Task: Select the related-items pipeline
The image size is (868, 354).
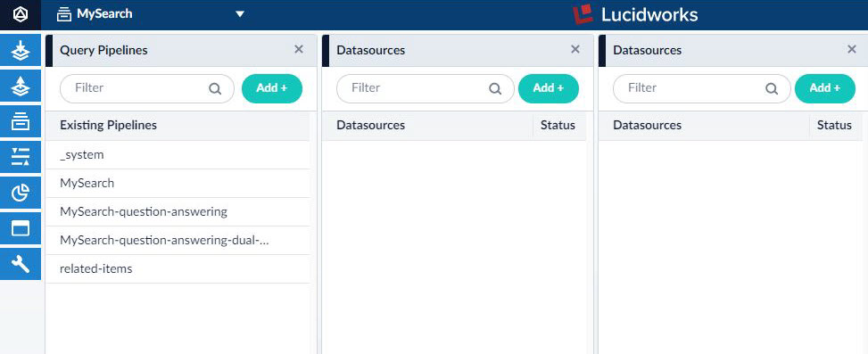Action: 178,269
